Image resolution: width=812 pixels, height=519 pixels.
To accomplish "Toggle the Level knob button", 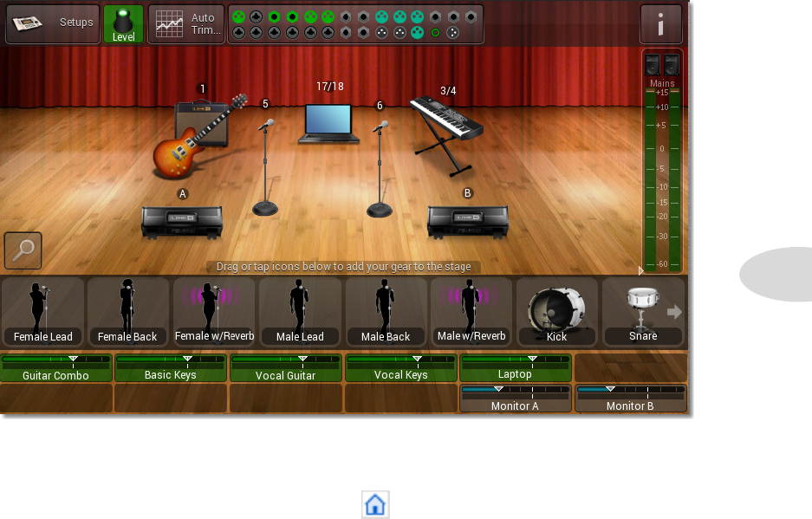I will (123, 23).
